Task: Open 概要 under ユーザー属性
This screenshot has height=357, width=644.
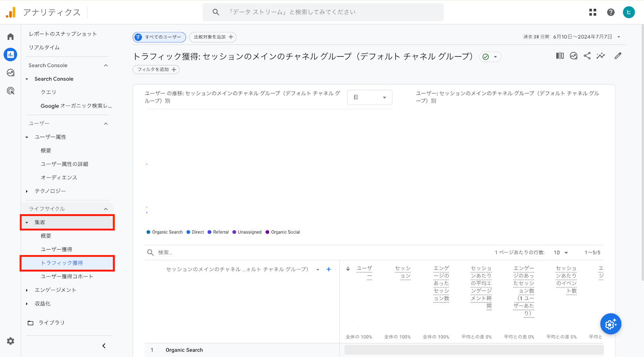Action: (x=46, y=150)
